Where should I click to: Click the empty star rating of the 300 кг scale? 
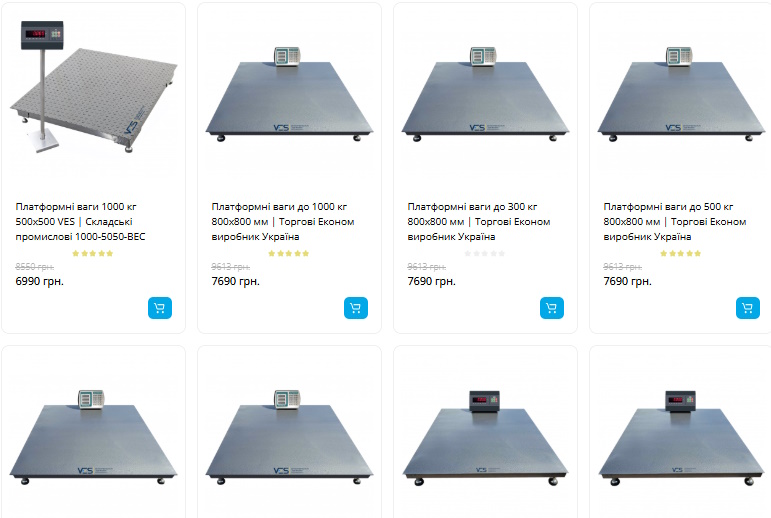[484, 253]
